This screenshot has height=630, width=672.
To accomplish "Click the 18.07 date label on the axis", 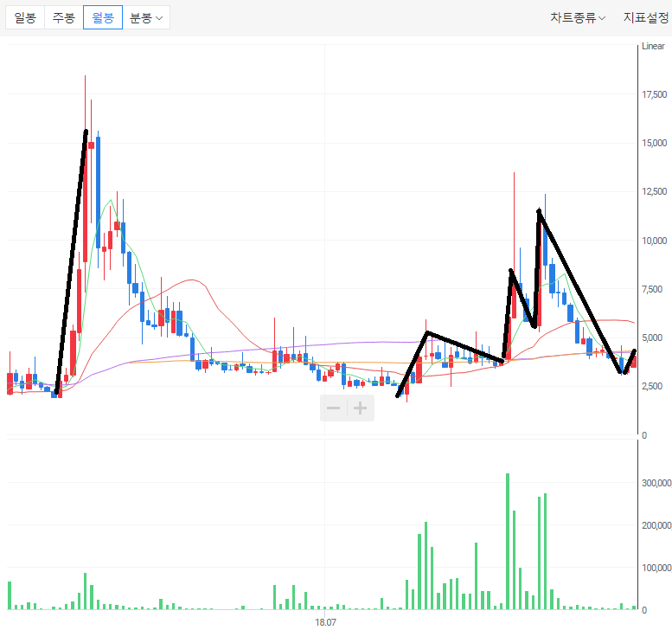I will coord(325,622).
